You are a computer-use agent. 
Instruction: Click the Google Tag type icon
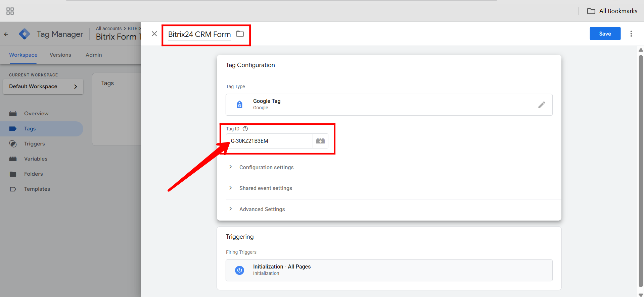(x=239, y=105)
